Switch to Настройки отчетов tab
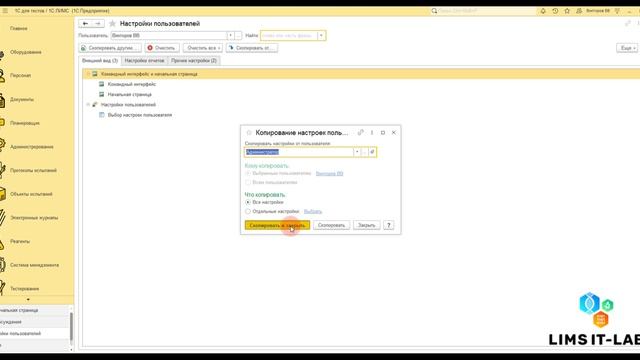Image resolution: width=640 pixels, height=360 pixels. pos(144,61)
